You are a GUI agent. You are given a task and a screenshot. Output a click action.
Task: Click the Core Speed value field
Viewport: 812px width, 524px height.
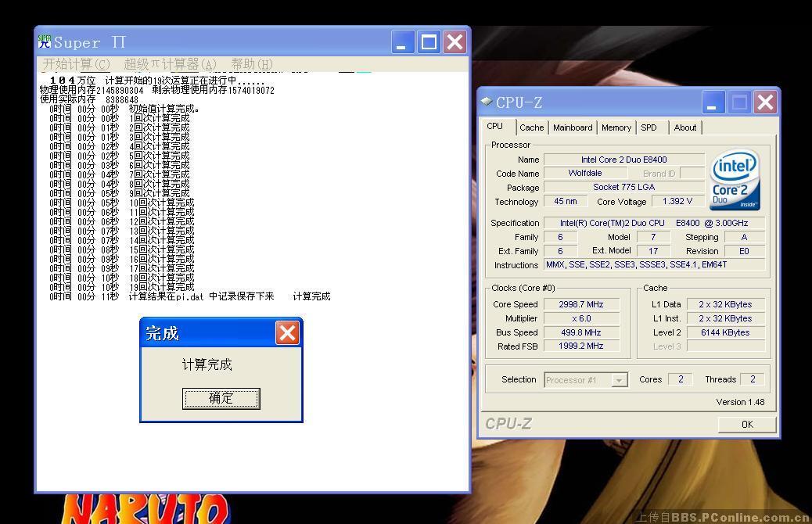click(581, 304)
